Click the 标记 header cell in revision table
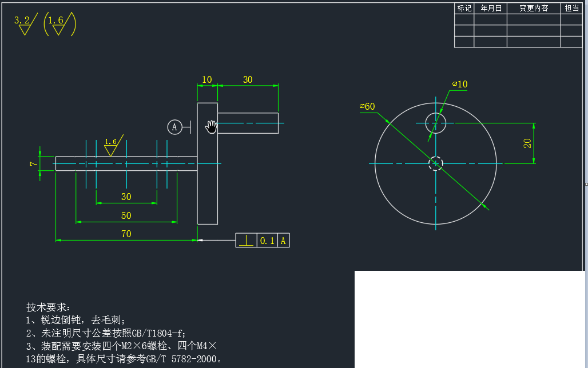This screenshot has width=588, height=368. click(464, 8)
